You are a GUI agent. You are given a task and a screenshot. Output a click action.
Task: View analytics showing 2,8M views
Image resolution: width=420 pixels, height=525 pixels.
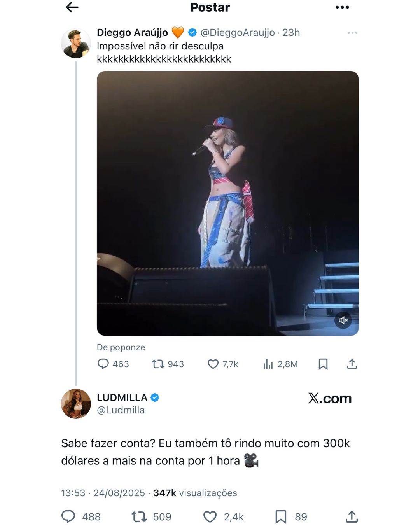pos(268,364)
